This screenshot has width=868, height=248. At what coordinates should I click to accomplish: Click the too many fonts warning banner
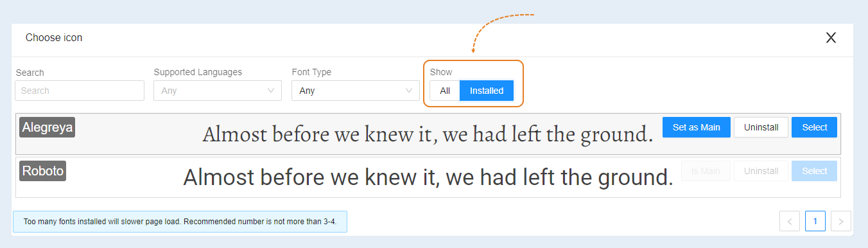pos(180,222)
